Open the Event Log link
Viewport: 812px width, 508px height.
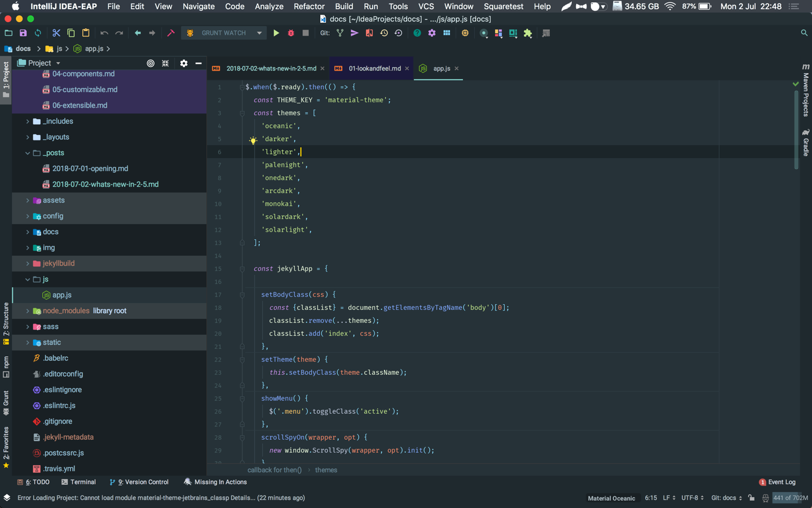pyautogui.click(x=782, y=482)
